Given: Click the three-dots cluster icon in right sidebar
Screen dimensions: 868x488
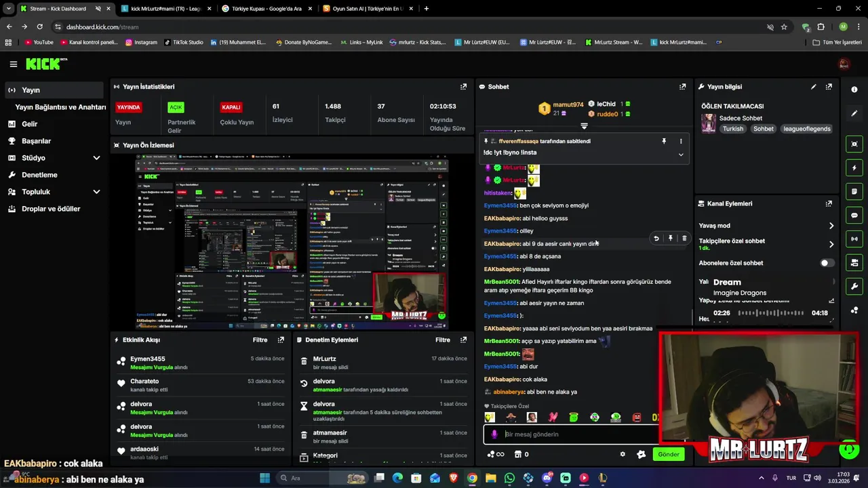Looking at the screenshot, I should pos(854,310).
